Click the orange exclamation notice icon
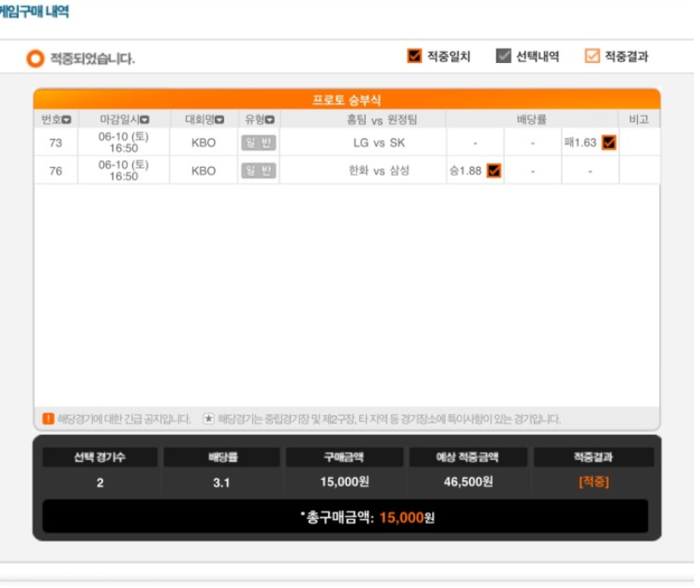This screenshot has width=700, height=588. pos(49,419)
